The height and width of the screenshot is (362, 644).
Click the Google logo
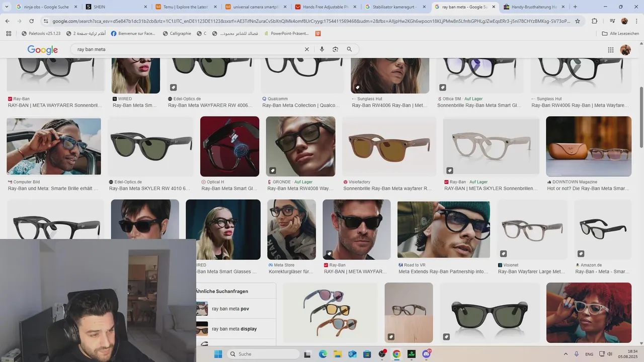pyautogui.click(x=43, y=50)
